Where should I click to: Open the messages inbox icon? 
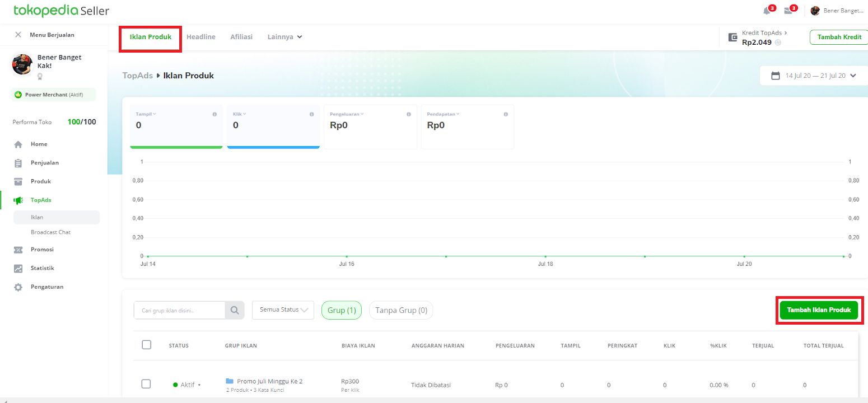(788, 11)
